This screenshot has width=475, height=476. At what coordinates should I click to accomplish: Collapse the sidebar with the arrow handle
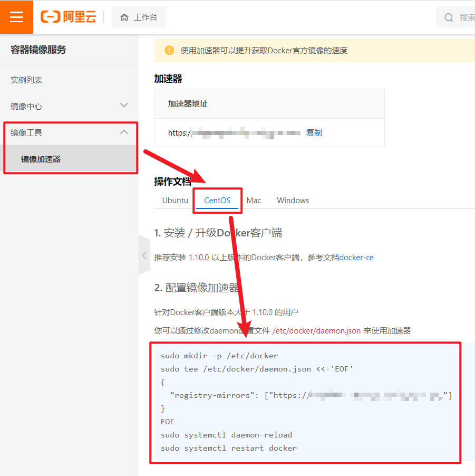pyautogui.click(x=144, y=255)
